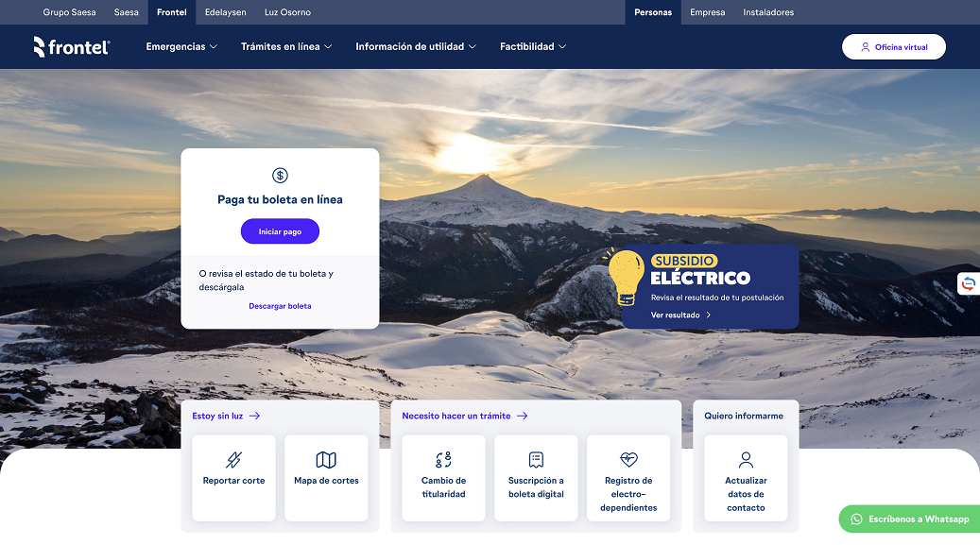
Task: Open Registro de electrodependientes heart icon
Action: tap(628, 460)
